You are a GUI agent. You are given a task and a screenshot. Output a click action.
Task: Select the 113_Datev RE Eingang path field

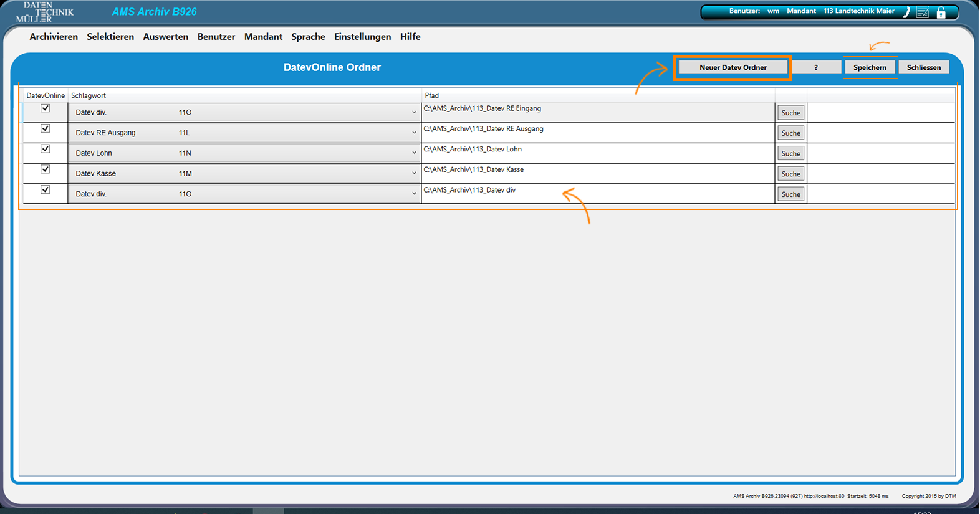(x=597, y=112)
